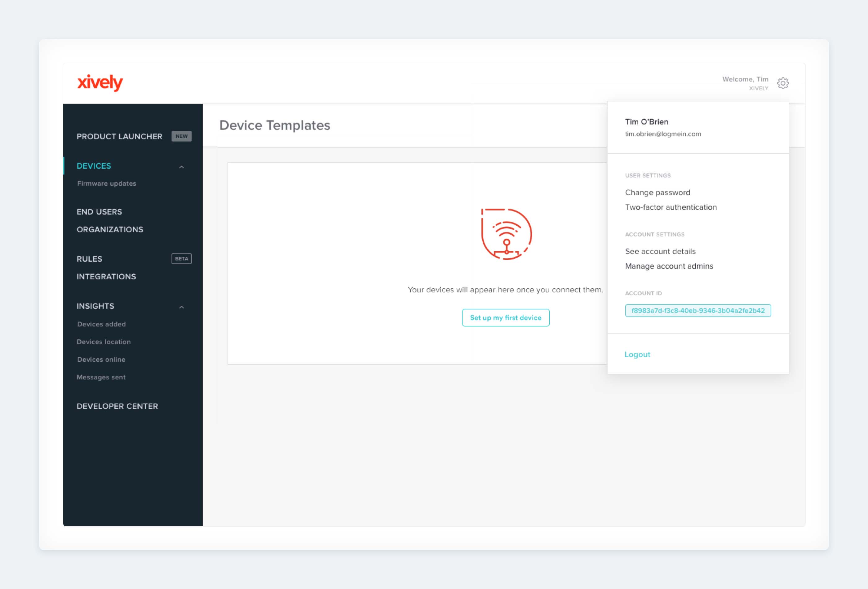This screenshot has width=868, height=589.
Task: Select Two-factor authentication option
Action: [x=671, y=207]
